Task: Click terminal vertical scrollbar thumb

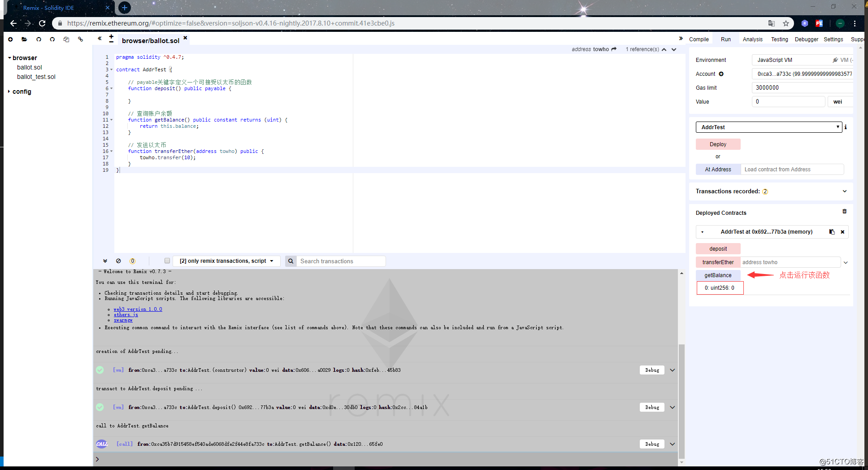Action: 681,401
